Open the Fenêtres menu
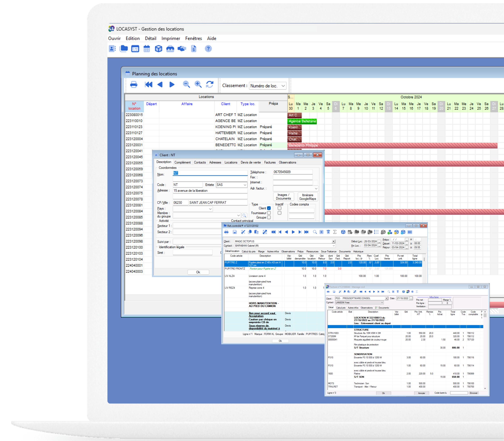 coord(193,38)
